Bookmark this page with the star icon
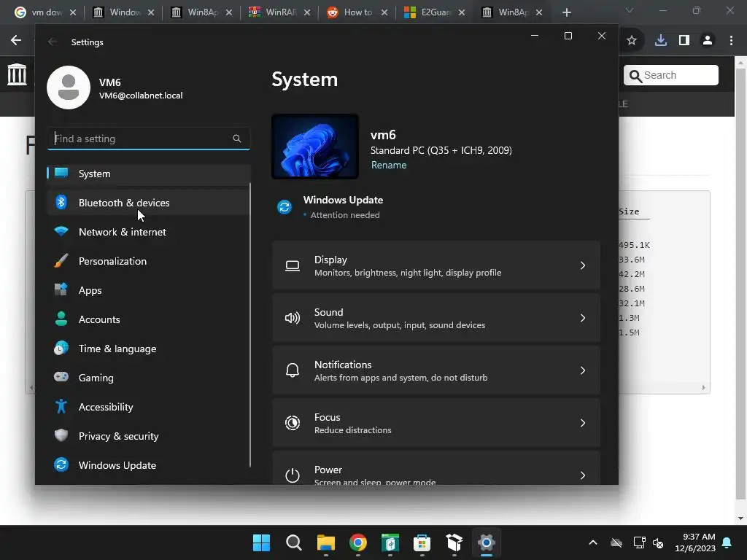 click(x=632, y=41)
